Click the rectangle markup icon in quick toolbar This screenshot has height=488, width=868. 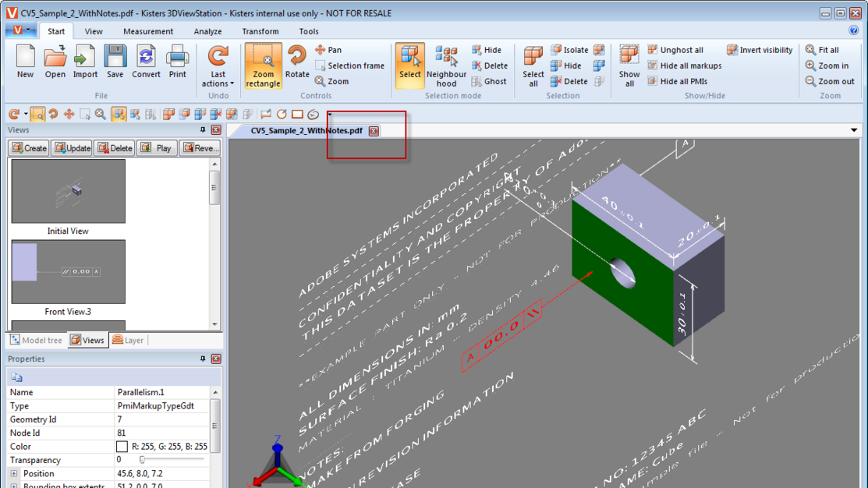297,115
